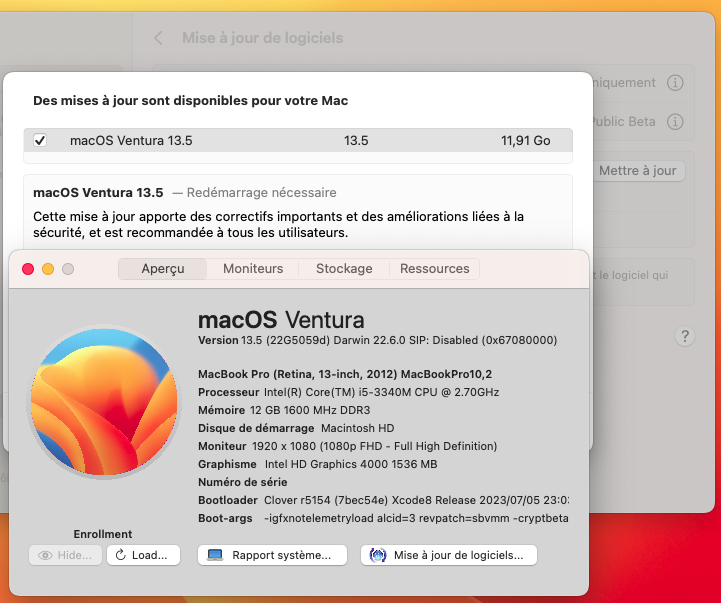Click Disque de démarrage Macintosh HD
This screenshot has height=603, width=721.
pyautogui.click(x=296, y=428)
